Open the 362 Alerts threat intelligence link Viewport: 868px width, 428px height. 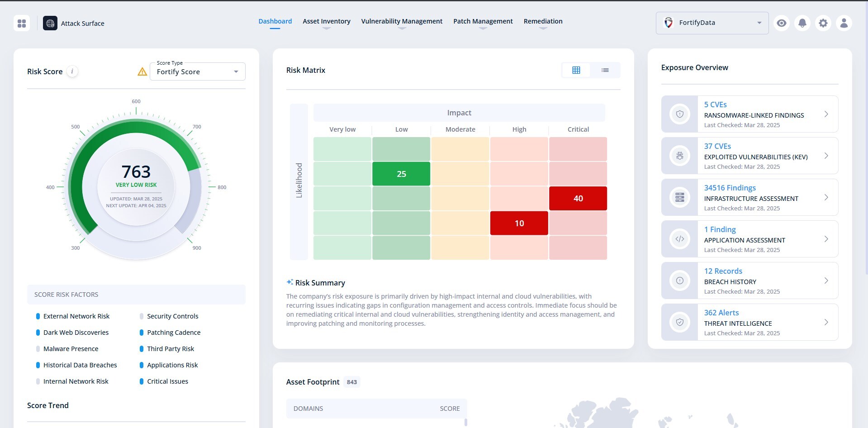[721, 313]
